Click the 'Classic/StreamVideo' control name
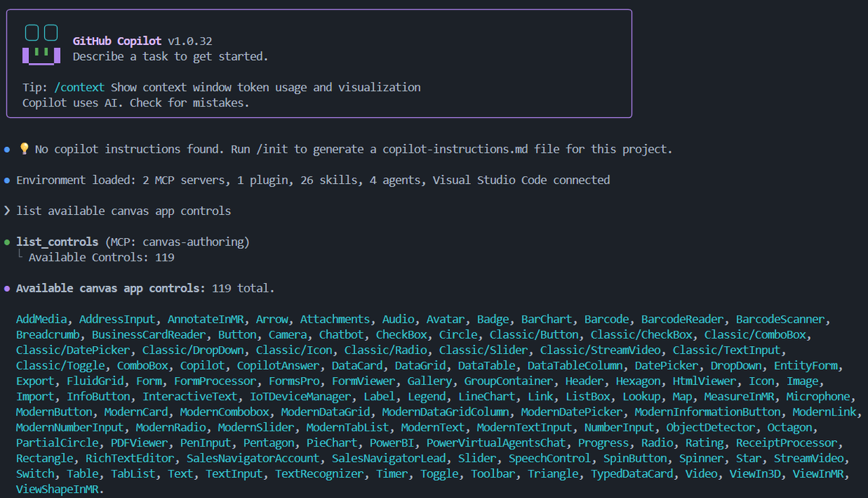This screenshot has width=868, height=498. pos(600,350)
